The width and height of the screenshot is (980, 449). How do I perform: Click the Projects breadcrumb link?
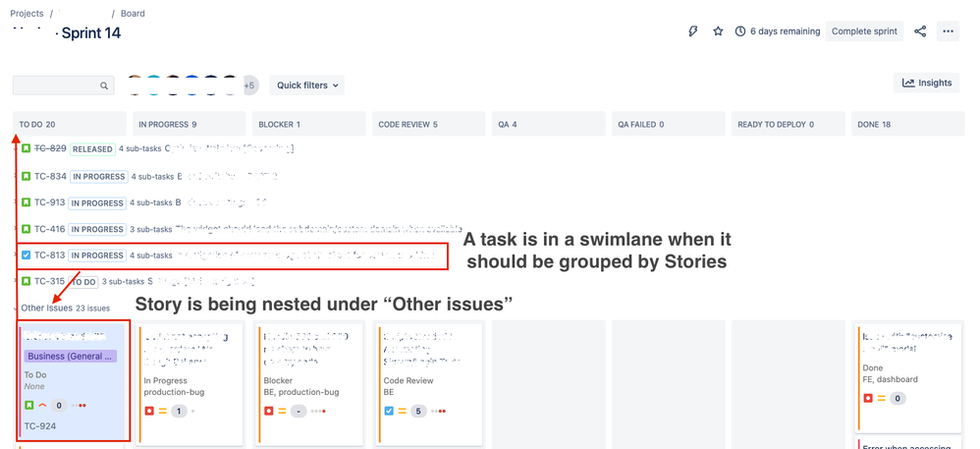tap(27, 13)
